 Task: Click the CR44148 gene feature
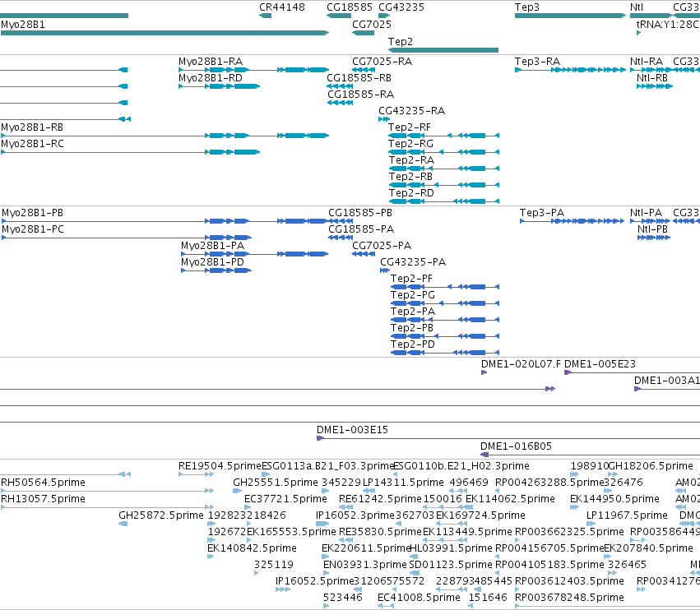tap(265, 16)
